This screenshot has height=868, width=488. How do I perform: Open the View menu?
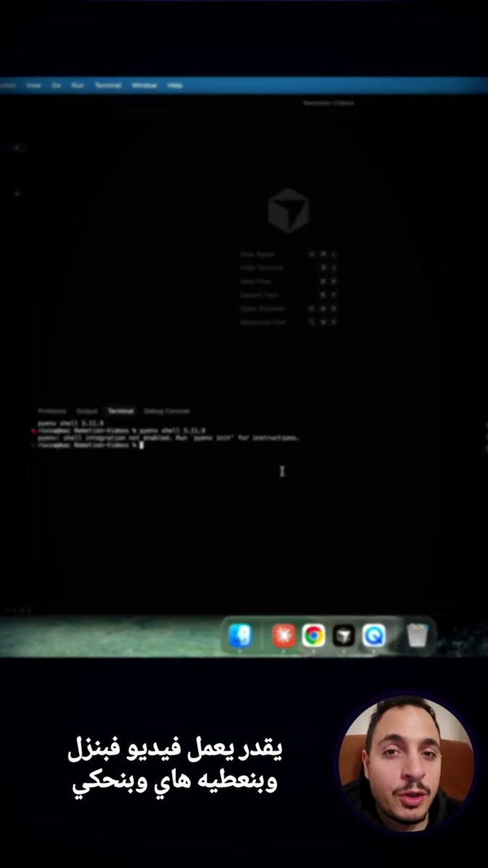coord(33,85)
